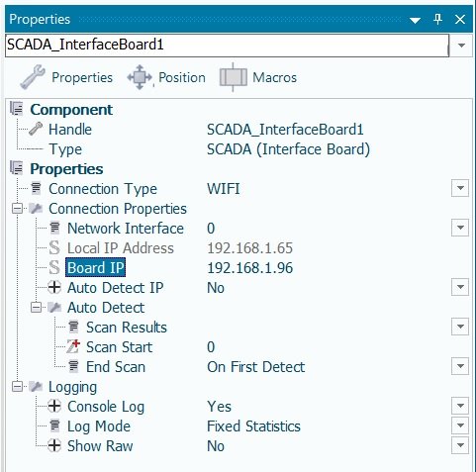476x472 pixels.
Task: Click the Macros block icon
Action: tap(234, 77)
